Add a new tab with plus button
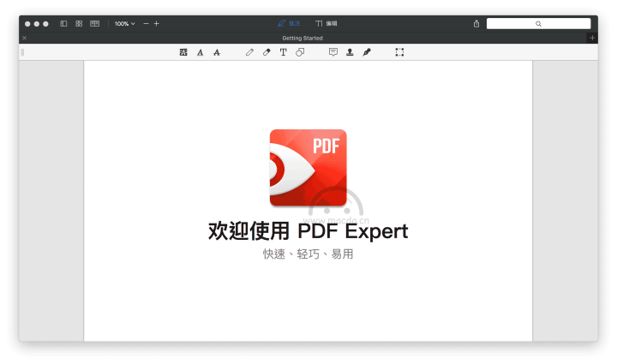Image resolution: width=617 pixels, height=364 pixels. coord(592,38)
